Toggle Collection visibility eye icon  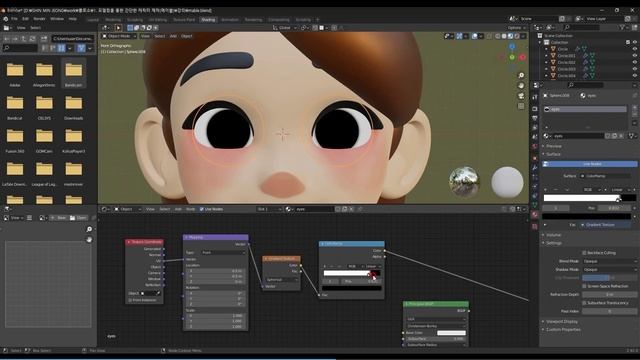pyautogui.click(x=635, y=42)
